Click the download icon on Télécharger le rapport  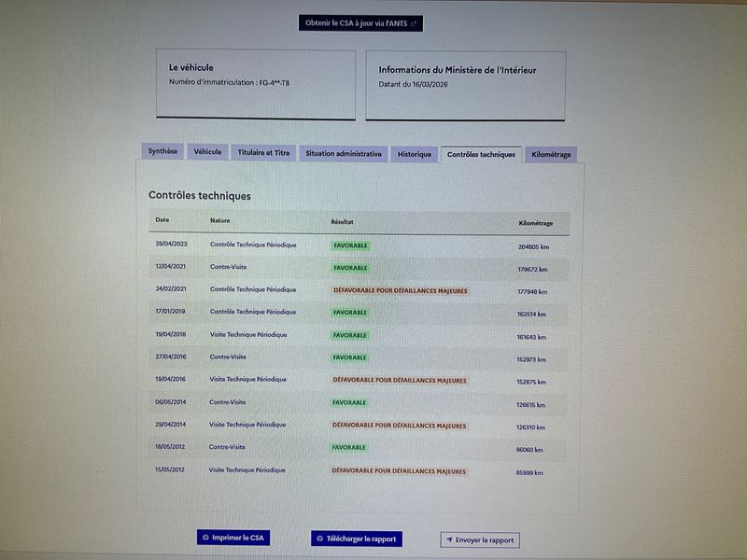click(320, 539)
